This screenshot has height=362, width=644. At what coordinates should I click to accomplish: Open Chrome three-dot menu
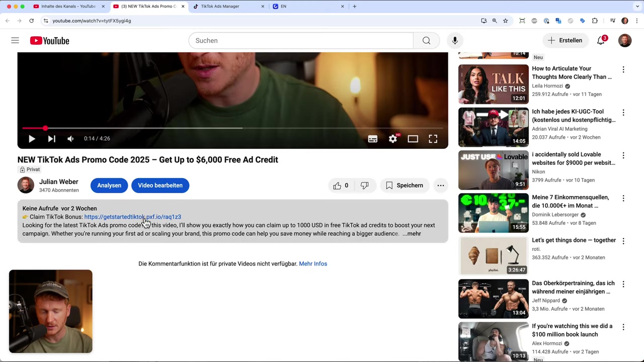[x=637, y=21]
